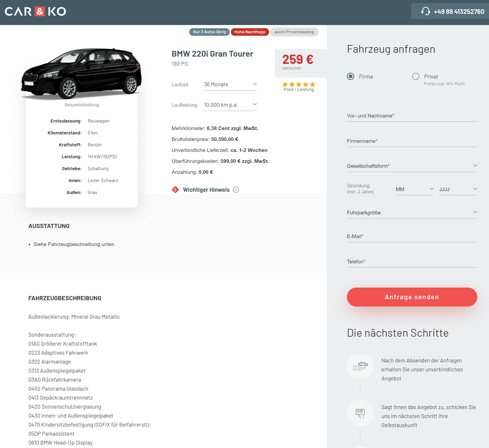Click the Grau Außen color value
Viewport: 489px width, 448px height.
point(92,193)
